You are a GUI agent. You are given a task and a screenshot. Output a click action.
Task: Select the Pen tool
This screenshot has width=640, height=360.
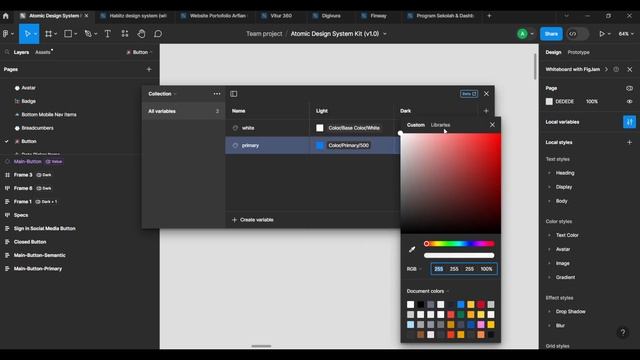coord(88,34)
